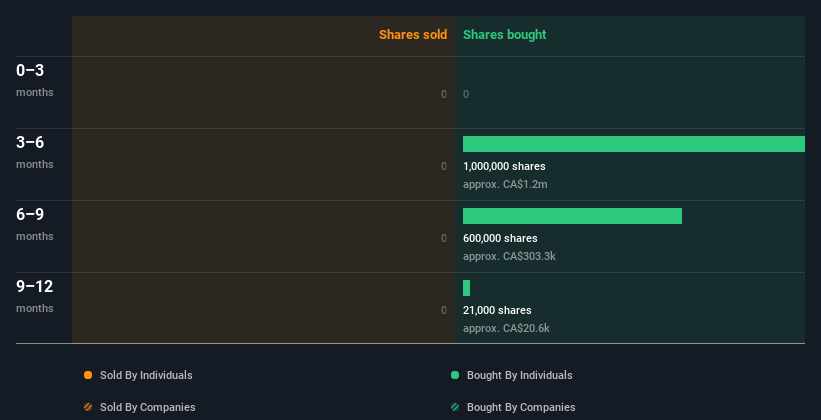Click the 6–9 months row label
The height and width of the screenshot is (420, 821).
35,225
